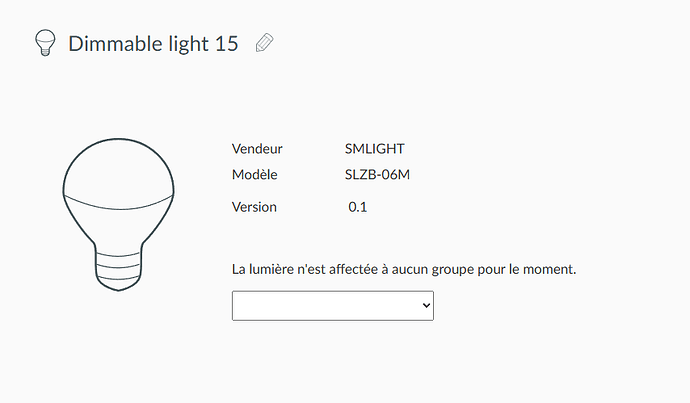Click the SLZB-06M model value

377,175
